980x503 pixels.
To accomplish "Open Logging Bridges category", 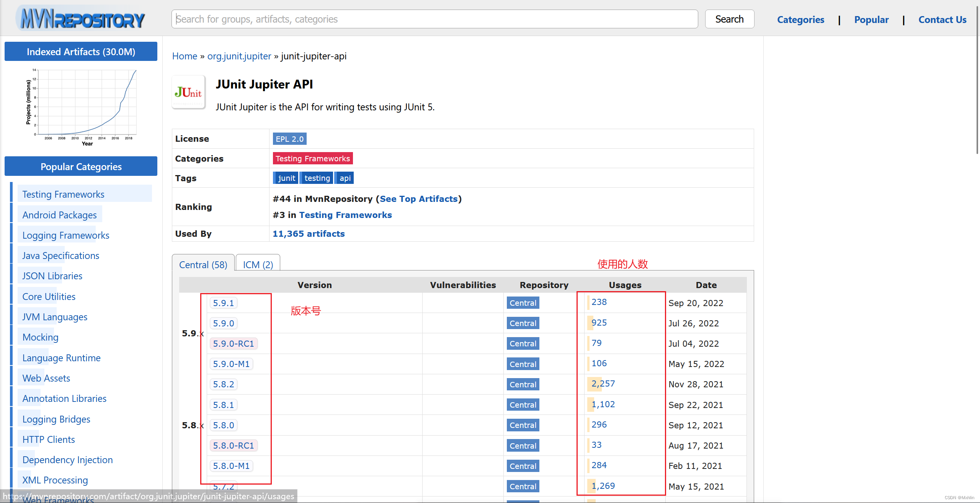I will [x=56, y=419].
